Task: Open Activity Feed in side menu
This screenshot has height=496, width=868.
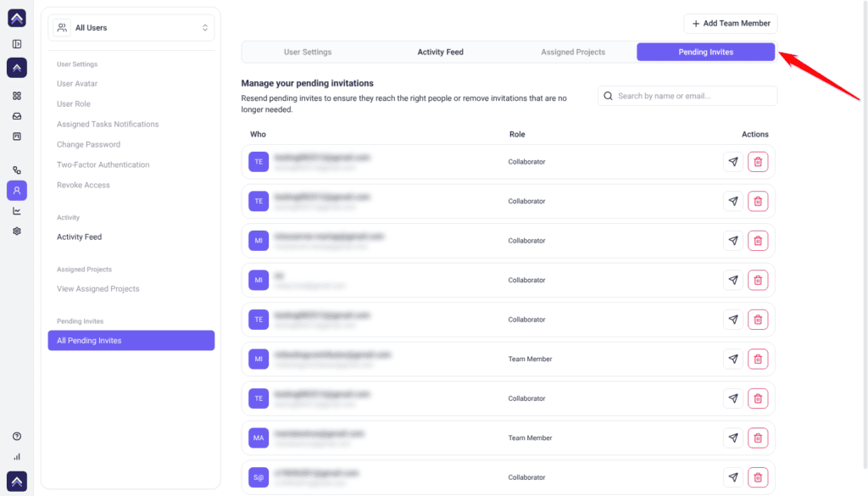Action: click(79, 237)
